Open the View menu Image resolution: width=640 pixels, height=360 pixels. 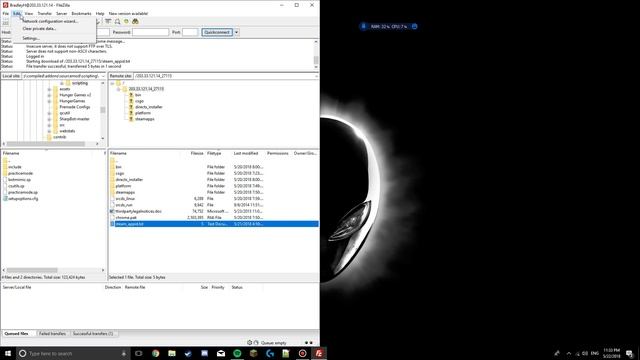[x=29, y=13]
